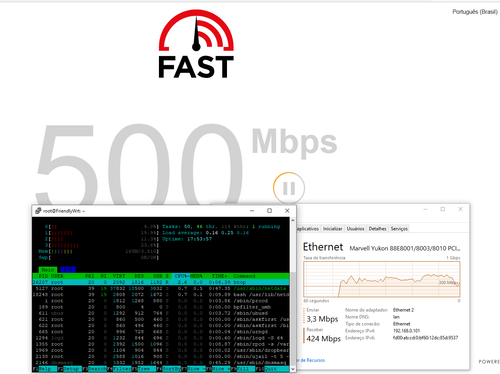The image size is (500, 374).
Task: Click the FAST speedometer logo
Action: pyautogui.click(x=196, y=44)
